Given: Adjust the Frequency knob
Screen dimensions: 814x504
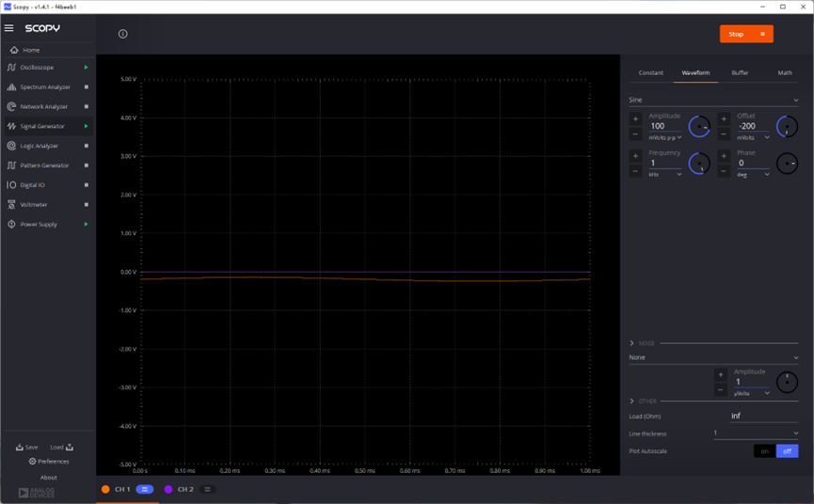Looking at the screenshot, I should click(x=699, y=164).
